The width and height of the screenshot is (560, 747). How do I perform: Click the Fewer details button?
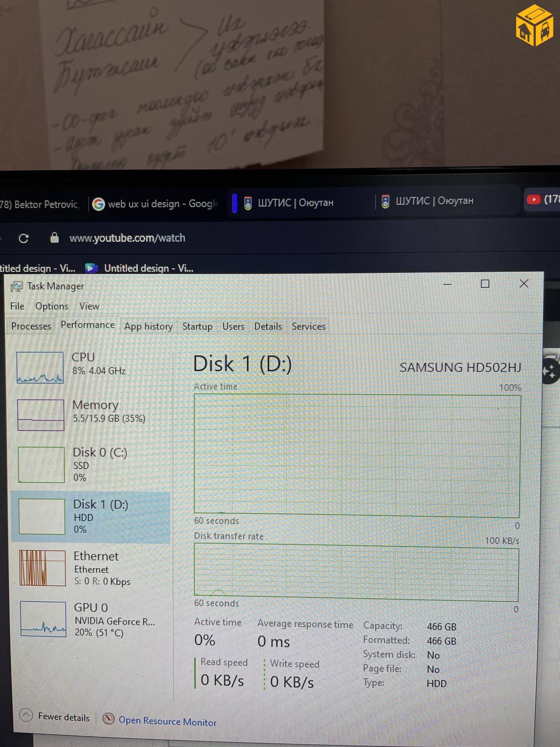click(x=64, y=717)
